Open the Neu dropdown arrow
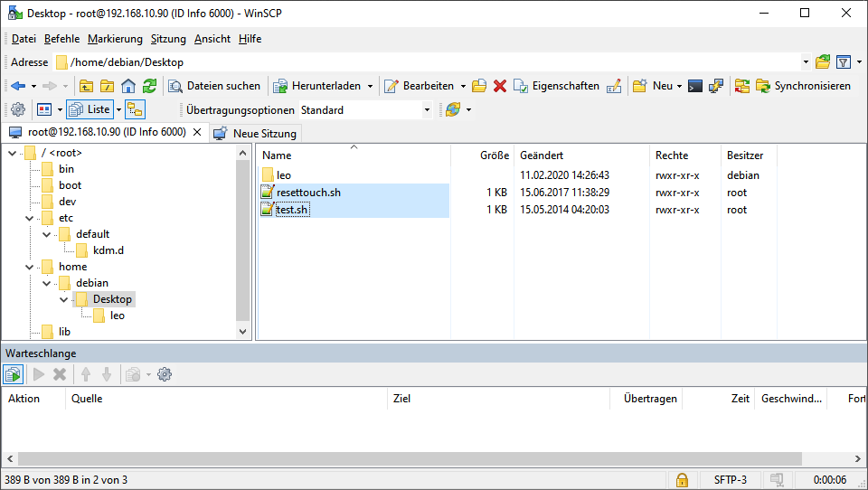 pos(680,87)
